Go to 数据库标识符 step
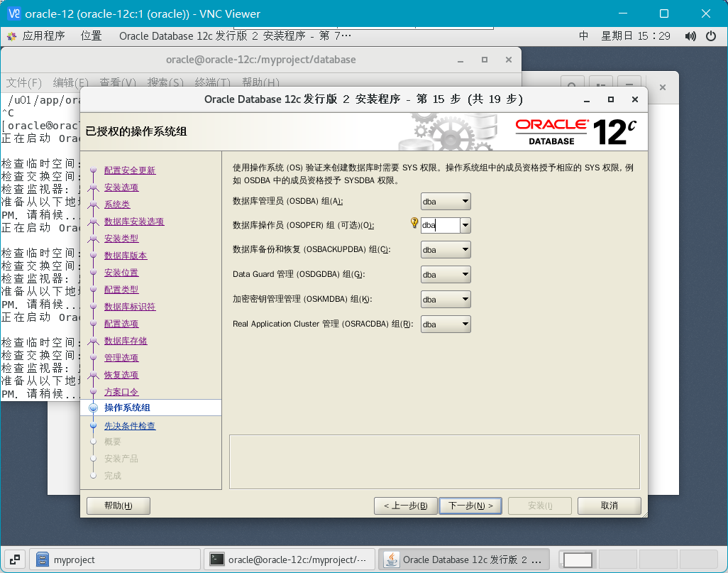728x573 pixels. coord(130,307)
